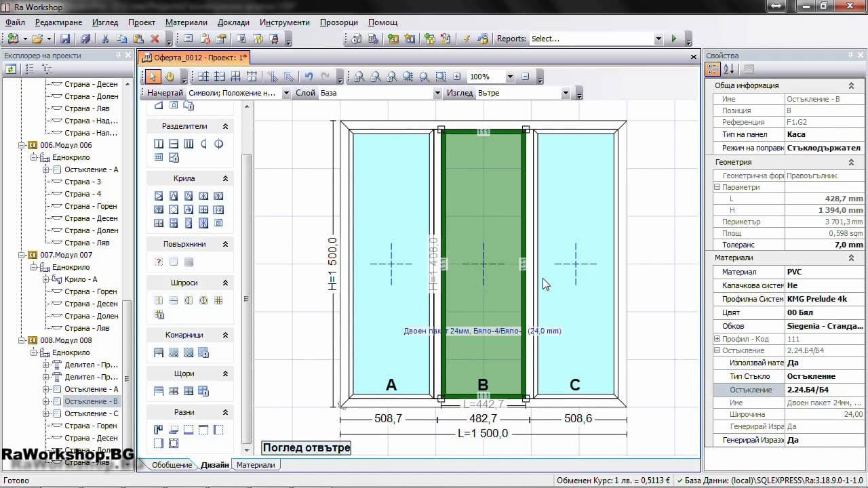Expand the Крило - А tree node
This screenshot has width=868, height=488.
point(46,279)
